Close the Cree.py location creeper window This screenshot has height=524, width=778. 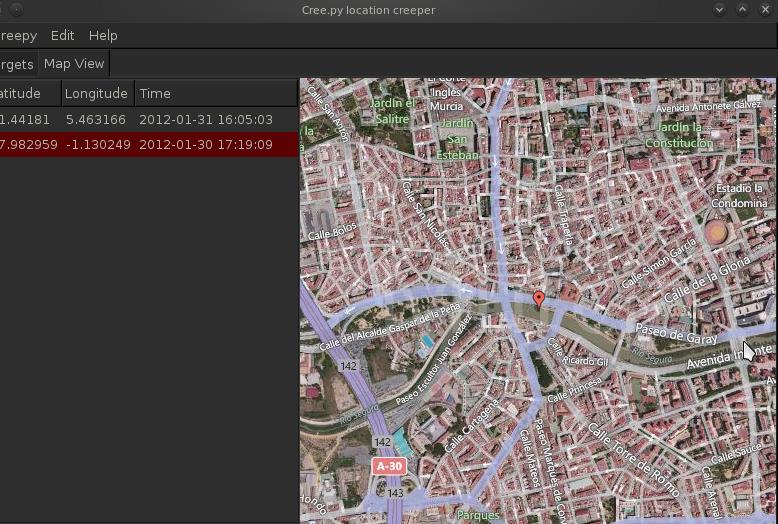point(765,10)
